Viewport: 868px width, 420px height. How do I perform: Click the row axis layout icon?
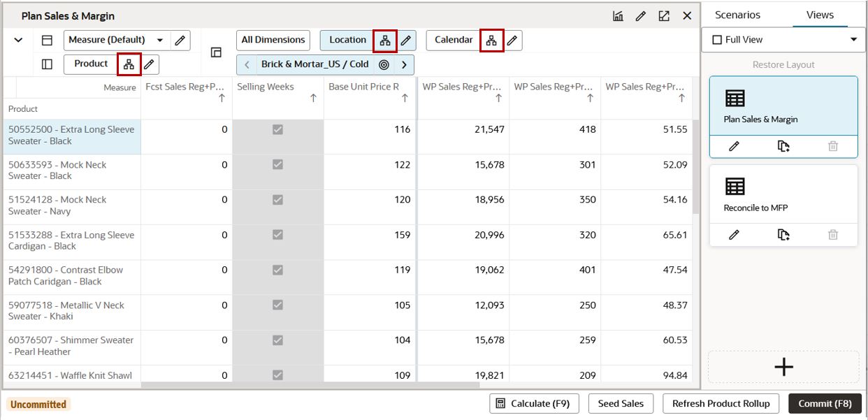coord(47,40)
